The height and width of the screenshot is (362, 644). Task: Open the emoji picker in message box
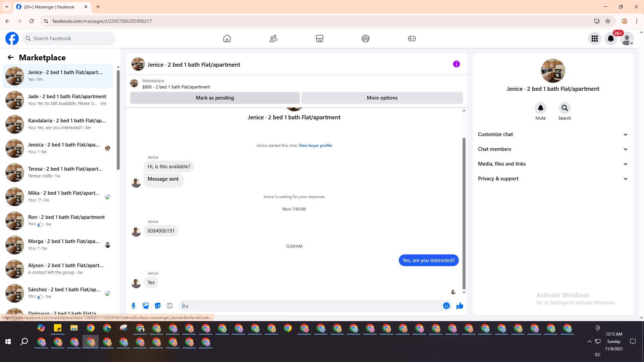tap(446, 306)
